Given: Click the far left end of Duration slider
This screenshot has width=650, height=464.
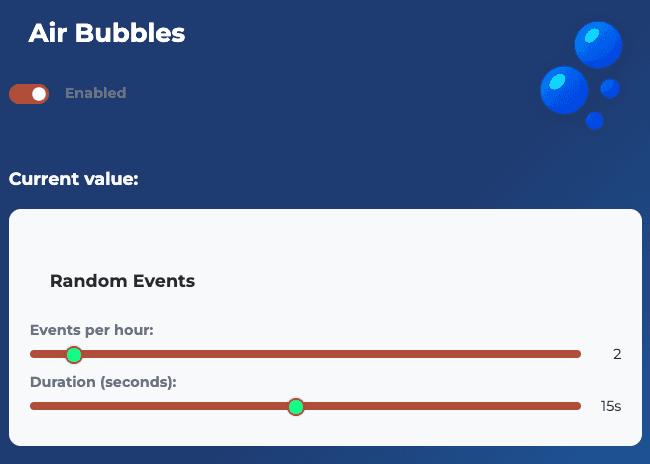Looking at the screenshot, I should coord(32,406).
